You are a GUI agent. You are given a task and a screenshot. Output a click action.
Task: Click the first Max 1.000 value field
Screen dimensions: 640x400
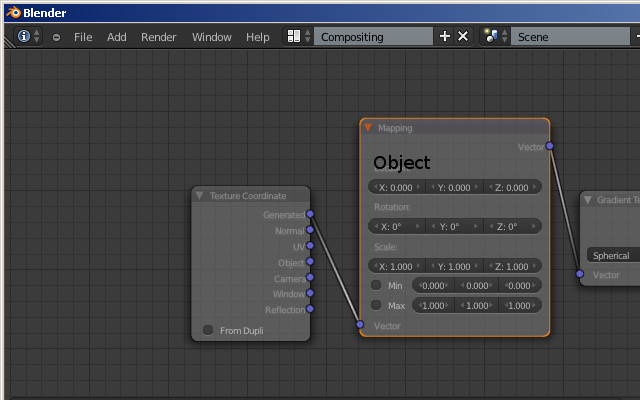pos(433,305)
